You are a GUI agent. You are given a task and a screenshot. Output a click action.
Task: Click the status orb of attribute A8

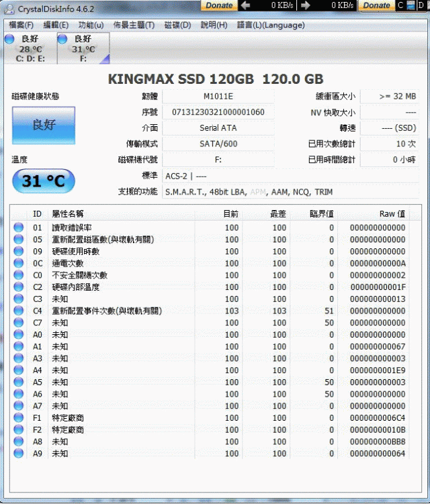point(19,442)
